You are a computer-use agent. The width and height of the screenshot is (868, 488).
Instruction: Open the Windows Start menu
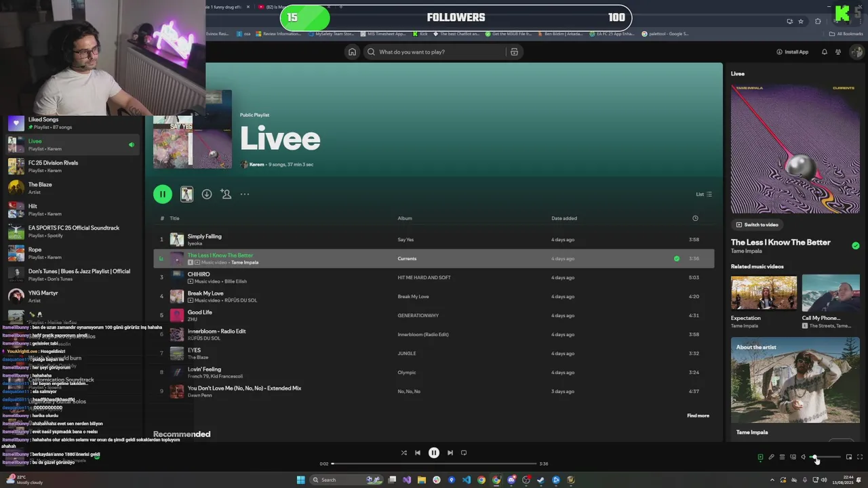pyautogui.click(x=301, y=480)
